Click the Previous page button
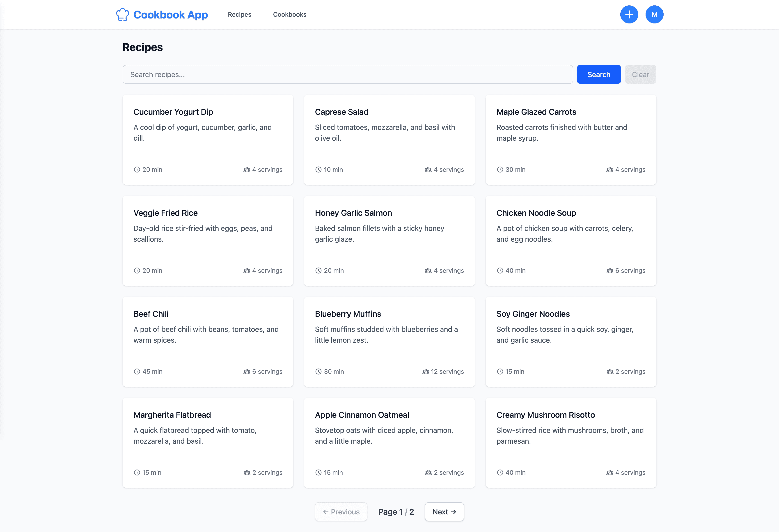This screenshot has width=779, height=532. 341,511
